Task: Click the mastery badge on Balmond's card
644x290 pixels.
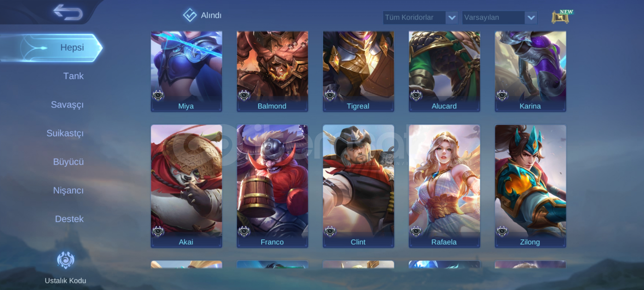Action: (x=244, y=95)
